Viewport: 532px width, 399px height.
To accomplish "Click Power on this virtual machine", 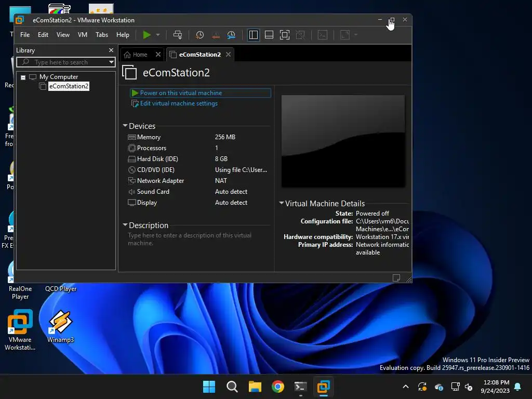I will 201,93.
